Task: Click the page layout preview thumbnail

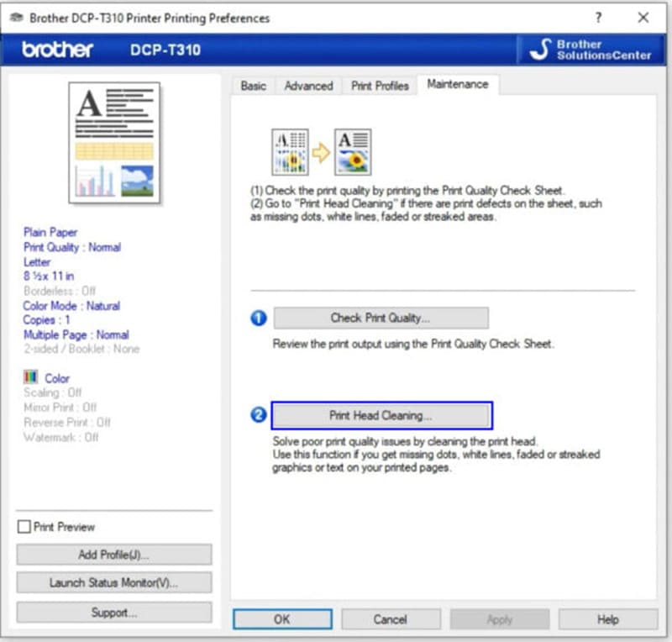Action: click(x=114, y=143)
